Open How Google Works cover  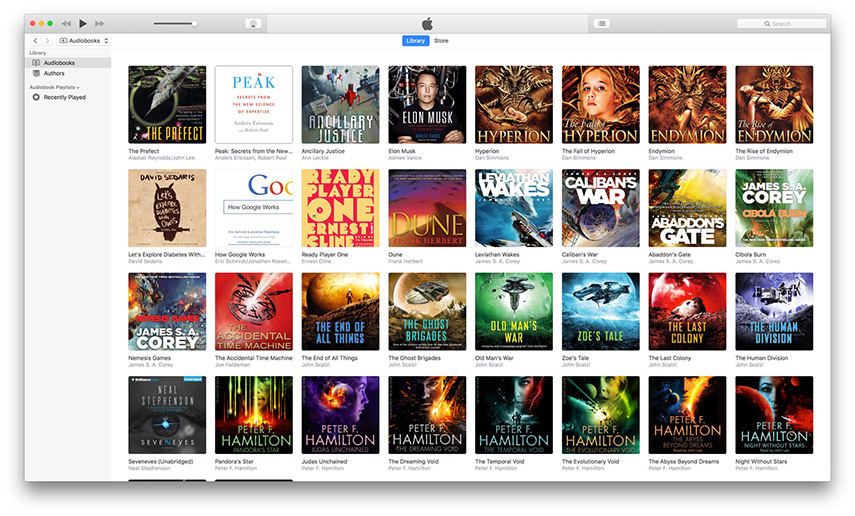point(254,208)
